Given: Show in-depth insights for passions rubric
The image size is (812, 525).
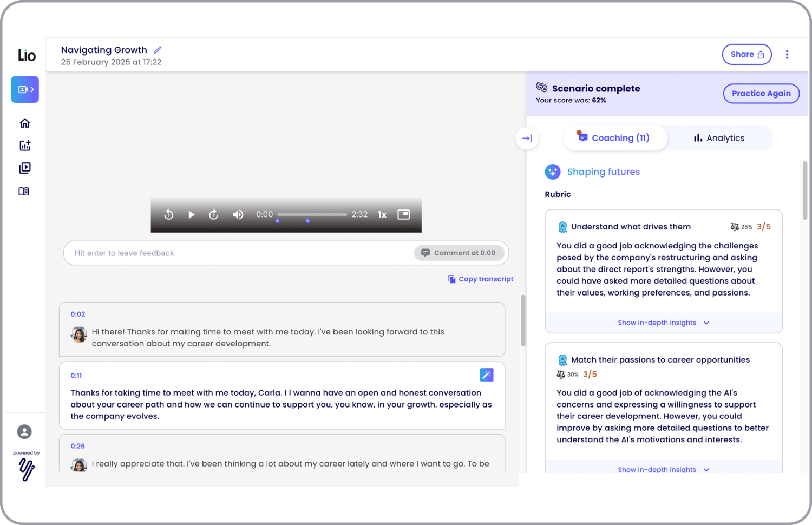Looking at the screenshot, I should pos(663,469).
